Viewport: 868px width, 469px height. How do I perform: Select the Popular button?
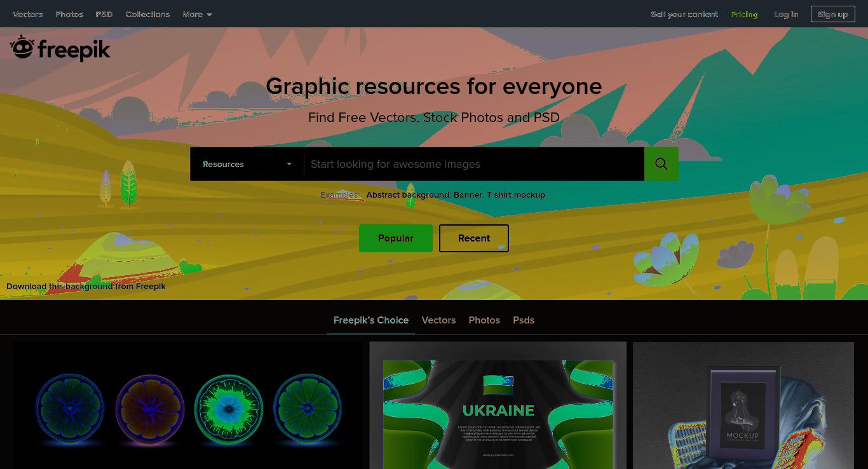pos(396,238)
